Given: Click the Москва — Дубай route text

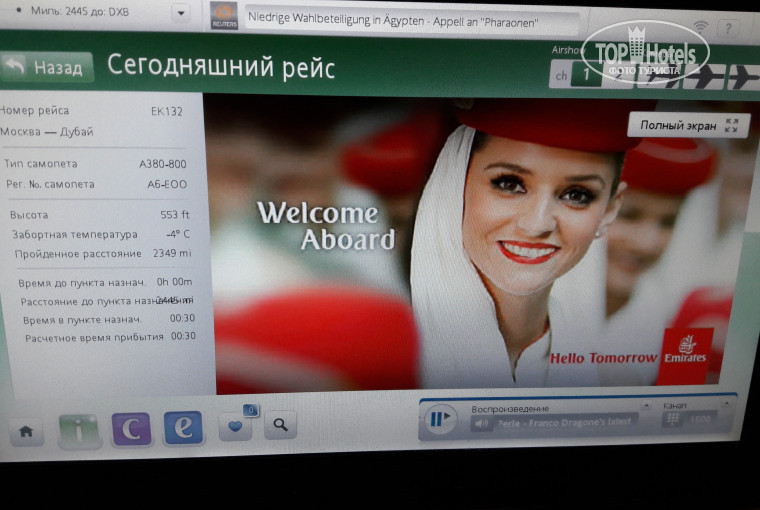Looking at the screenshot, I should 47,132.
